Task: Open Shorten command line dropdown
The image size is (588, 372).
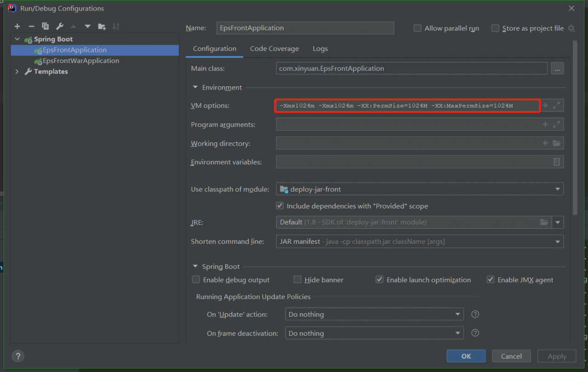Action: coord(420,242)
